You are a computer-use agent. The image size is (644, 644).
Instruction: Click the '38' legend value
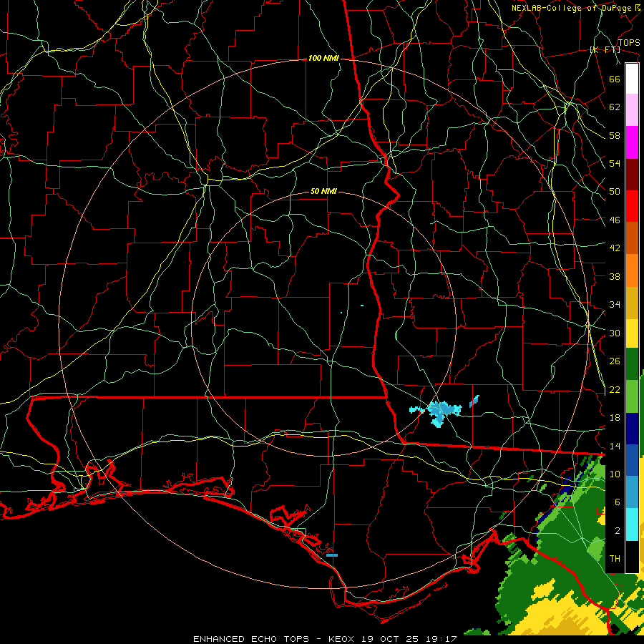(615, 277)
